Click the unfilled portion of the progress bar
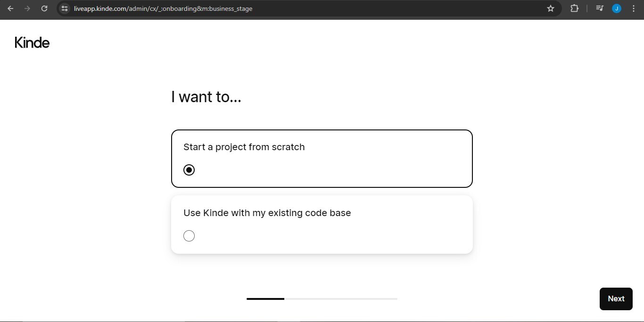The image size is (644, 322). [x=340, y=299]
